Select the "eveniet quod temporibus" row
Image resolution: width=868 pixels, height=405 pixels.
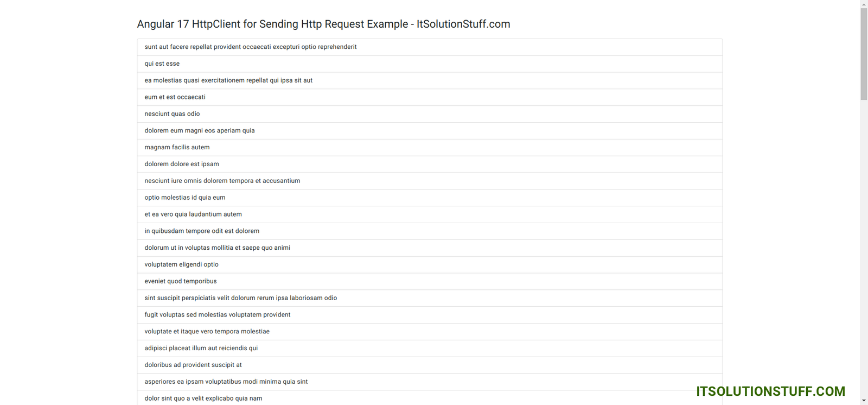click(181, 281)
